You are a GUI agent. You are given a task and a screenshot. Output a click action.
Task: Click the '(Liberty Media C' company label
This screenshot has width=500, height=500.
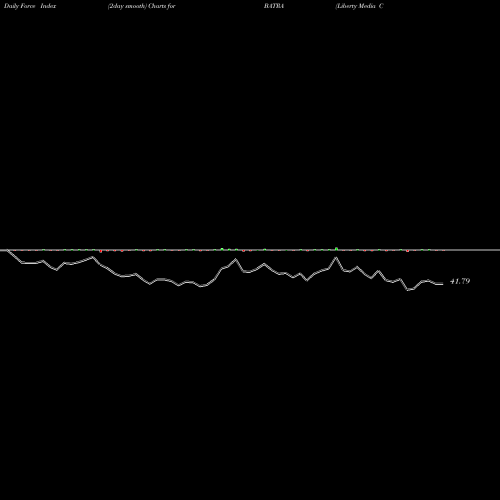point(360,6)
